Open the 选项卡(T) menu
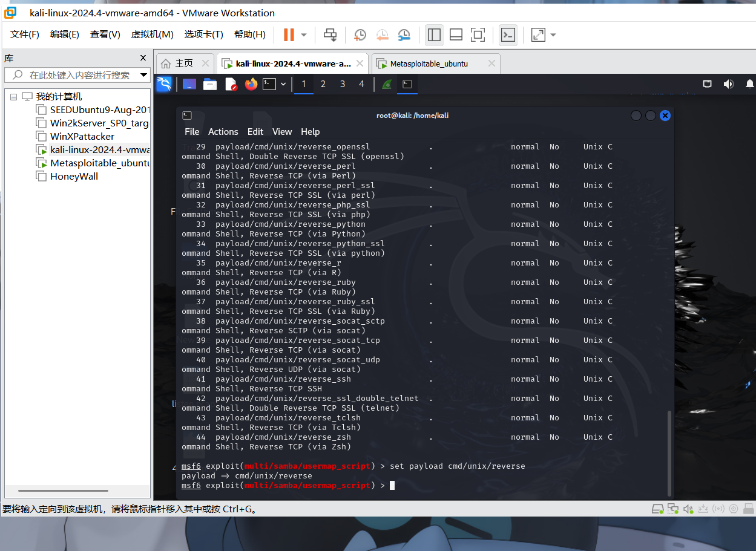756x551 pixels. 204,34
